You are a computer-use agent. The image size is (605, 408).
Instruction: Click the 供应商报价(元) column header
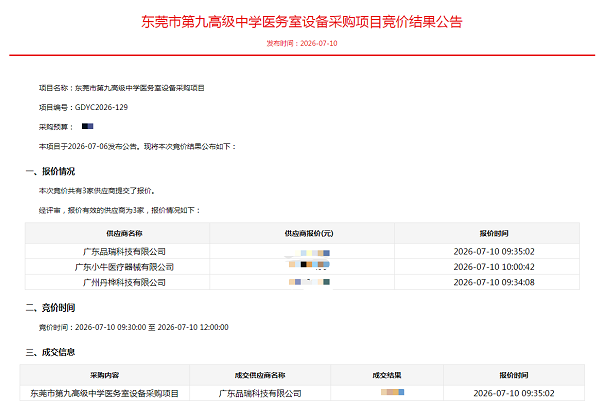[x=309, y=233]
